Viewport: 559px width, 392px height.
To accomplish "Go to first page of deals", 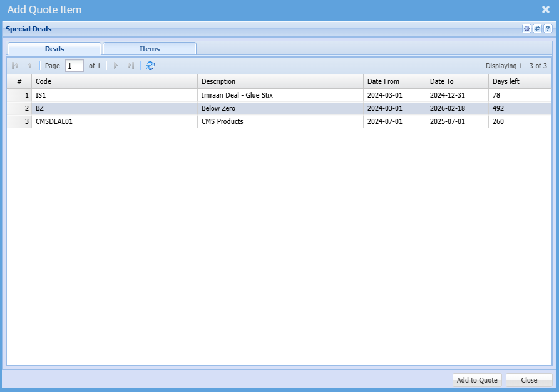I will tap(15, 66).
